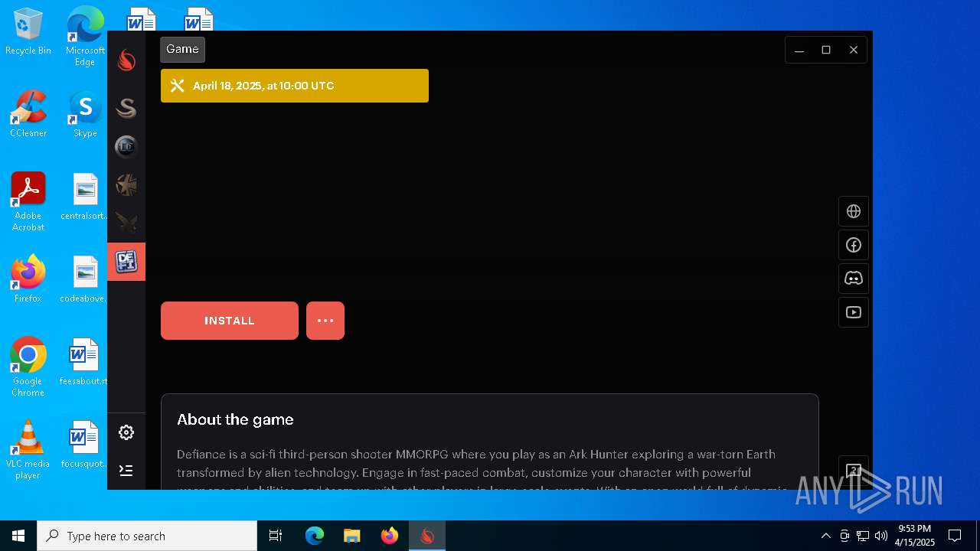Select the round LC game icon in sidebar

126,146
